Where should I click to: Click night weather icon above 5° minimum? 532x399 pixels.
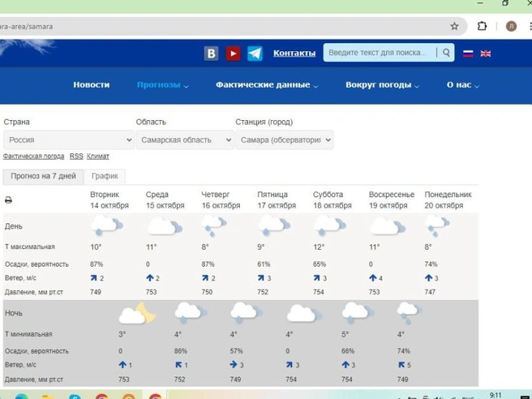358,312
